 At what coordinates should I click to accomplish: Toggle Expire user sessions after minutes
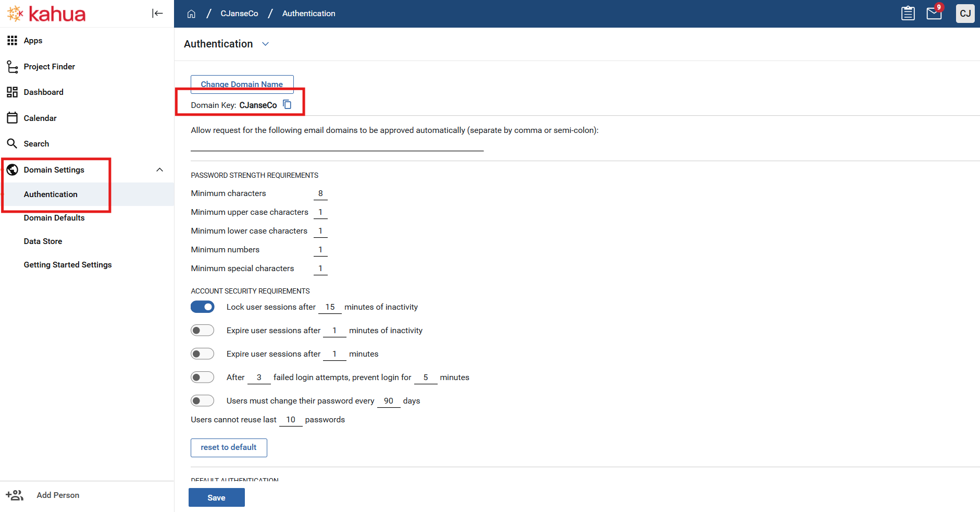(x=203, y=354)
